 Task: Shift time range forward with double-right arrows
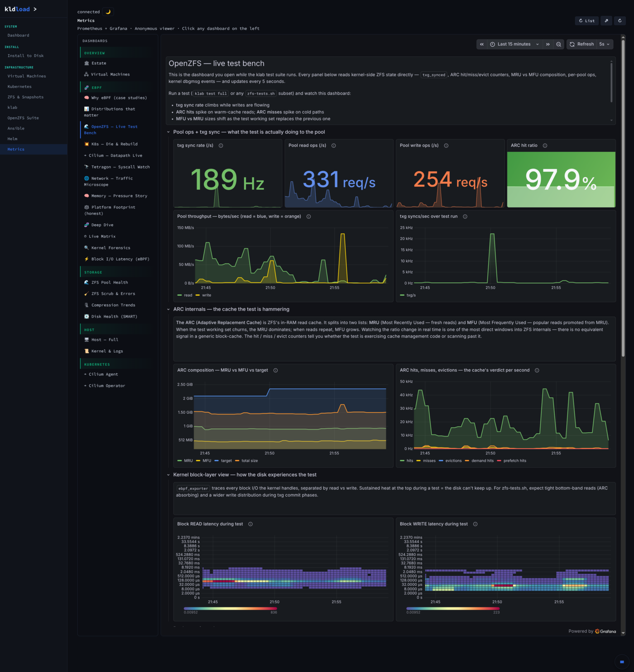click(x=548, y=44)
